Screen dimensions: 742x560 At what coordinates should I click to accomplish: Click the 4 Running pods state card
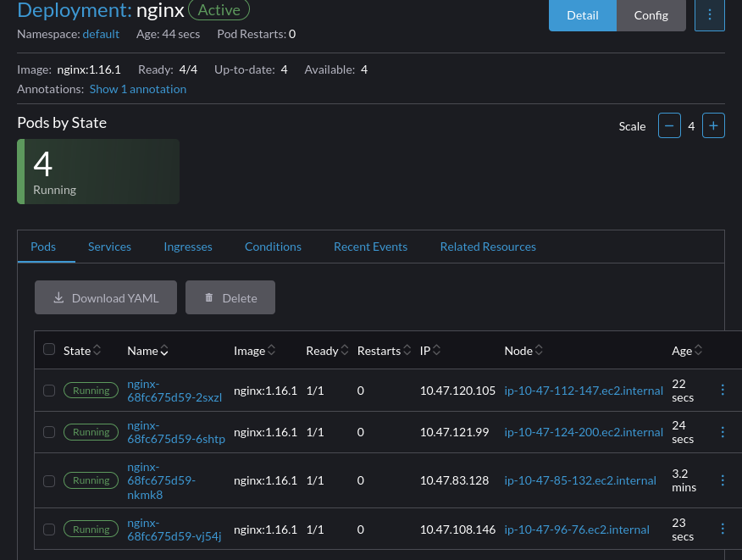point(98,171)
